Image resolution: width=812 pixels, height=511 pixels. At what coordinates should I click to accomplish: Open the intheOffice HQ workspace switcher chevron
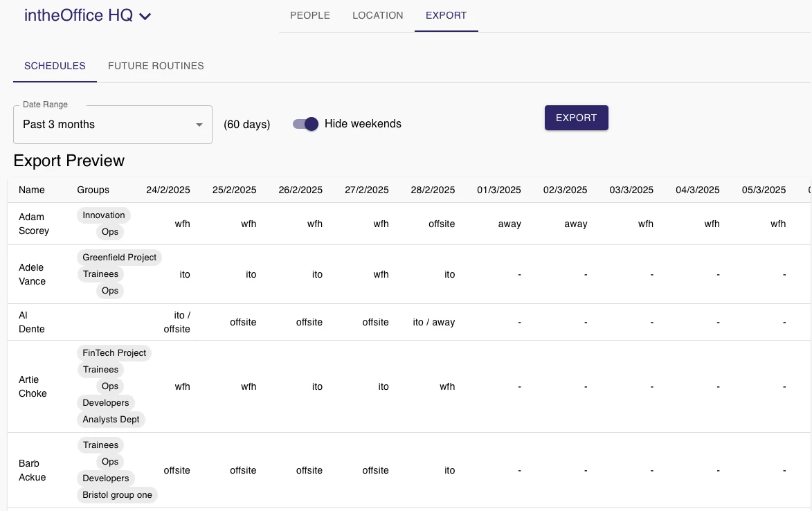pos(145,17)
